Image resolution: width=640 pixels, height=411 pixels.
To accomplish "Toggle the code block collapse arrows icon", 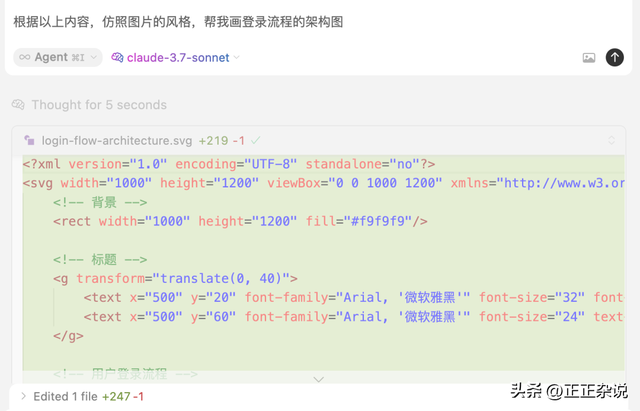I will (x=611, y=140).
